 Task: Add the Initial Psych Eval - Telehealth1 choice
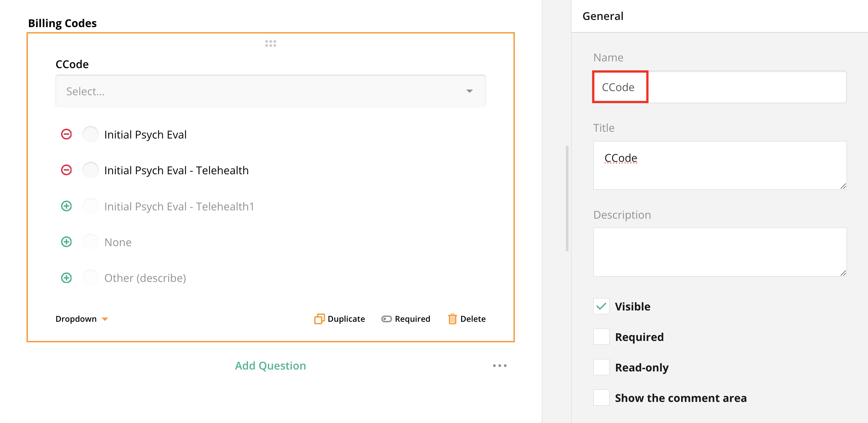[66, 206]
